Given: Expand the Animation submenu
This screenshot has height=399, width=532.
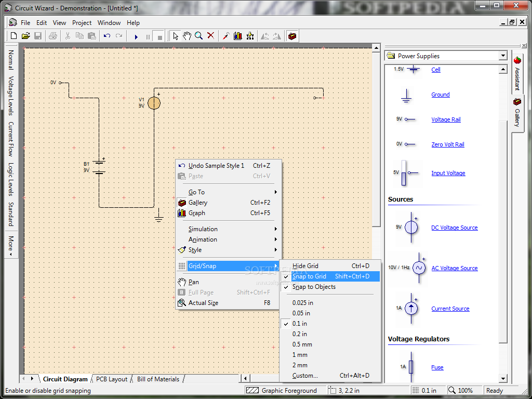Looking at the screenshot, I should click(x=229, y=240).
